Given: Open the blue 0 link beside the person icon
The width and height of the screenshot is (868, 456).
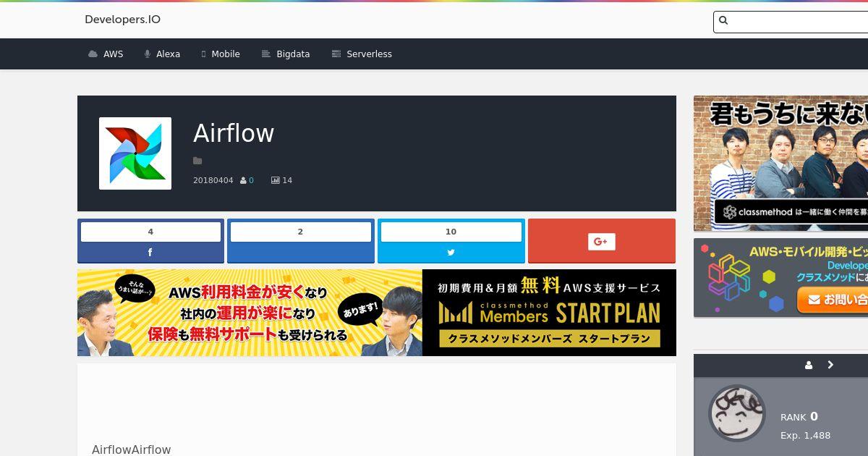Looking at the screenshot, I should pyautogui.click(x=251, y=180).
